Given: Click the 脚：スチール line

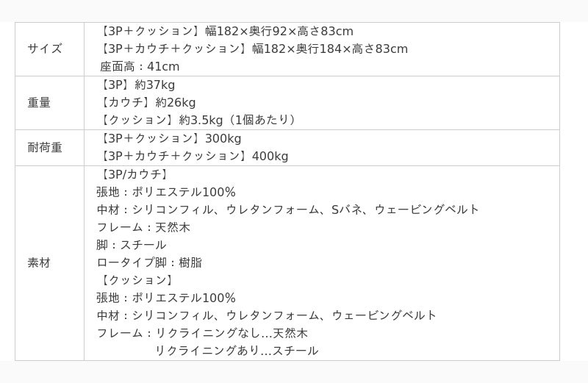Looking at the screenshot, I should pyautogui.click(x=132, y=246).
